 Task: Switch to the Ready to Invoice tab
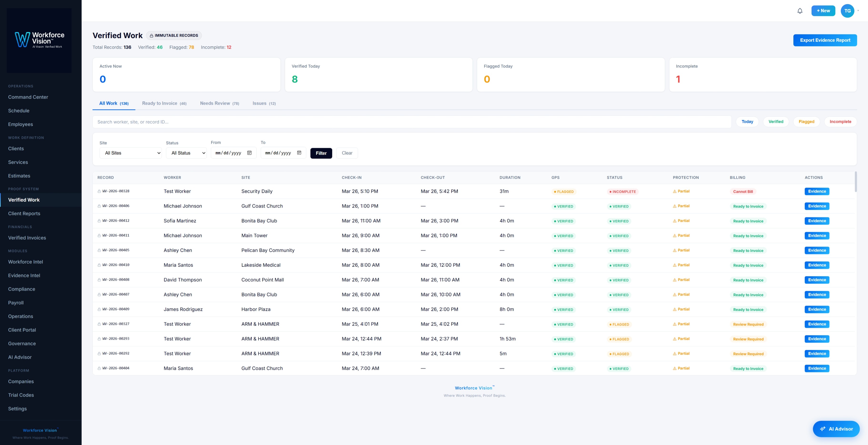[164, 103]
